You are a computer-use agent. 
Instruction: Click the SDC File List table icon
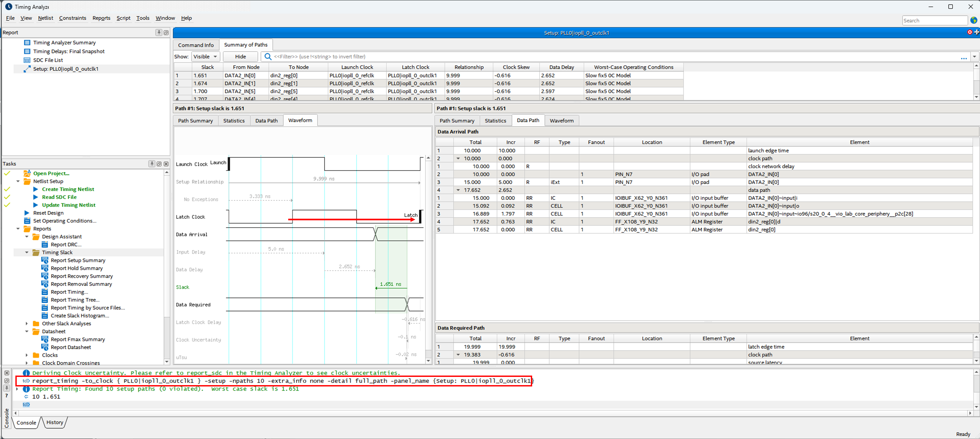[27, 60]
